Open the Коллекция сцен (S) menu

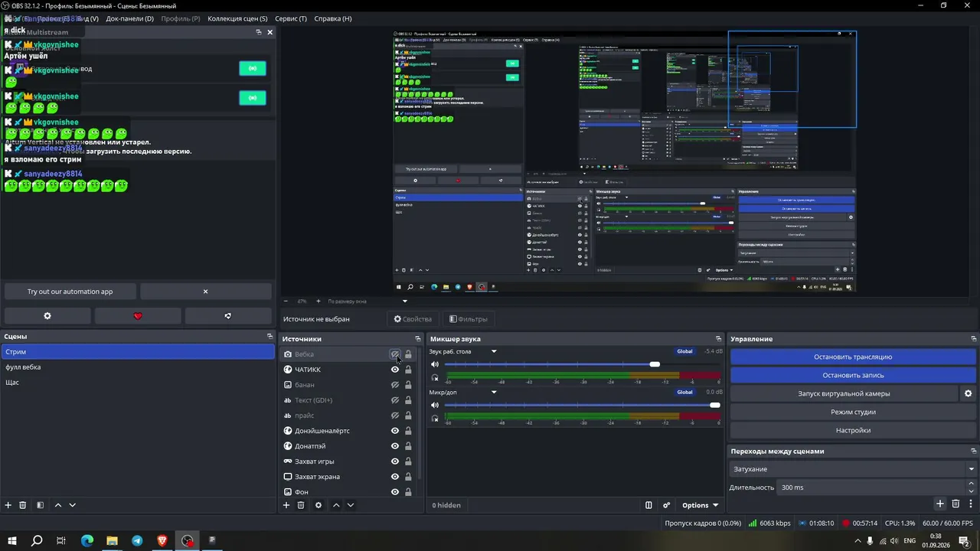[237, 18]
